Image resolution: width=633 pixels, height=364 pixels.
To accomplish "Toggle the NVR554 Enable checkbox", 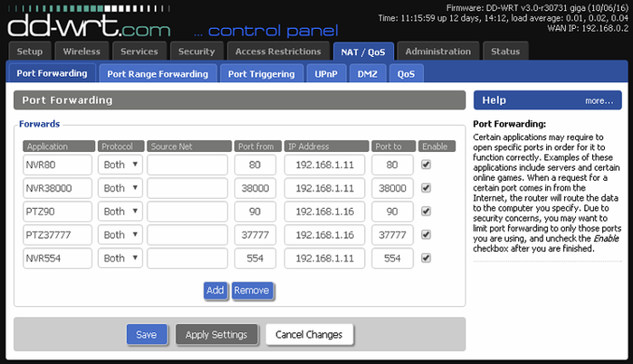I will (426, 258).
